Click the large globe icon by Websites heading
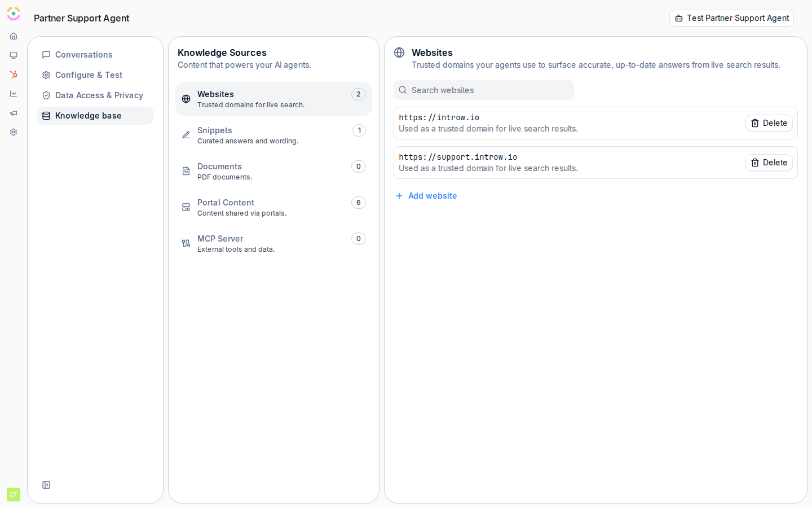This screenshot has width=812, height=508. [x=399, y=52]
